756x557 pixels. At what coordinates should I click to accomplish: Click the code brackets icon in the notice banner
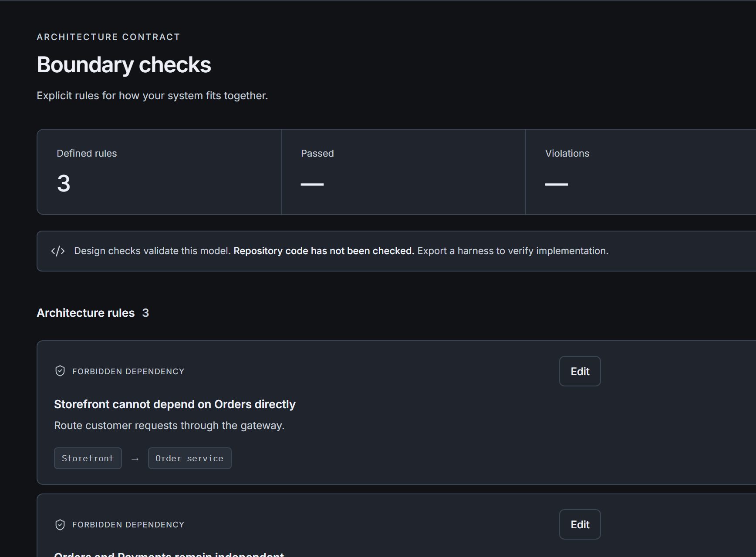coord(58,251)
